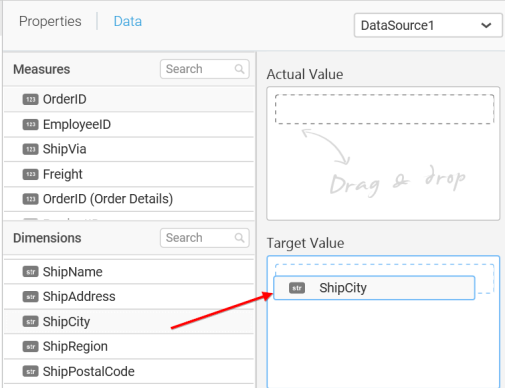Select the OrderID measure
The height and width of the screenshot is (388, 505).
coord(129,99)
